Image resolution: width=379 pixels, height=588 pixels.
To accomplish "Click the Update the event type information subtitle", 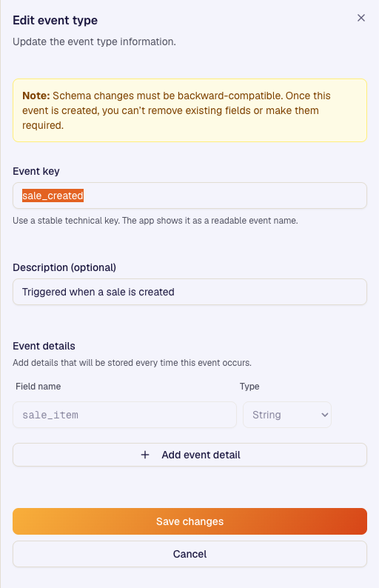I will (x=94, y=41).
